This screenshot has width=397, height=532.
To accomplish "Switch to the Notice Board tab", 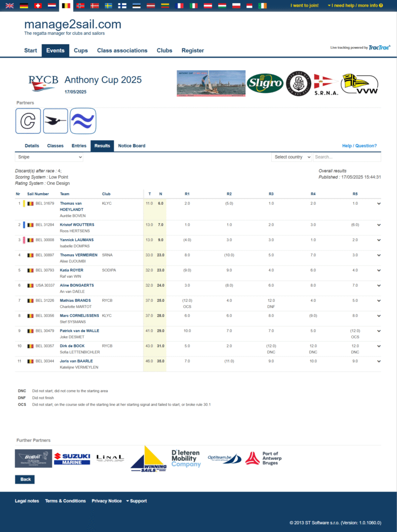I will coord(131,146).
